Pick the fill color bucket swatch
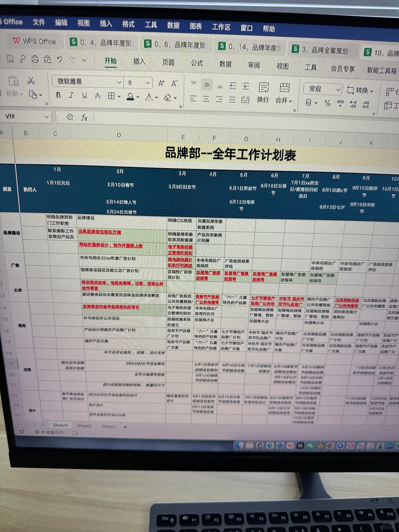The width and height of the screenshot is (399, 532). [130, 96]
